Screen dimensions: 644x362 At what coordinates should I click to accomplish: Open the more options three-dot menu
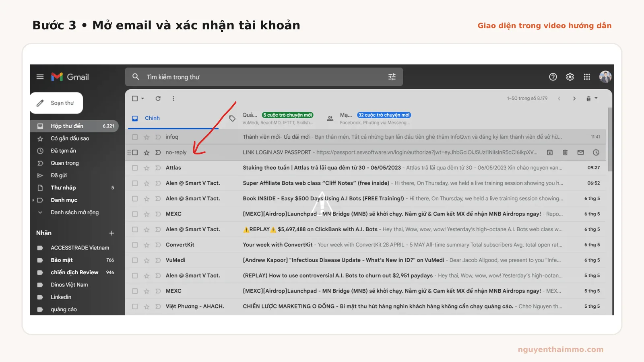(x=173, y=99)
